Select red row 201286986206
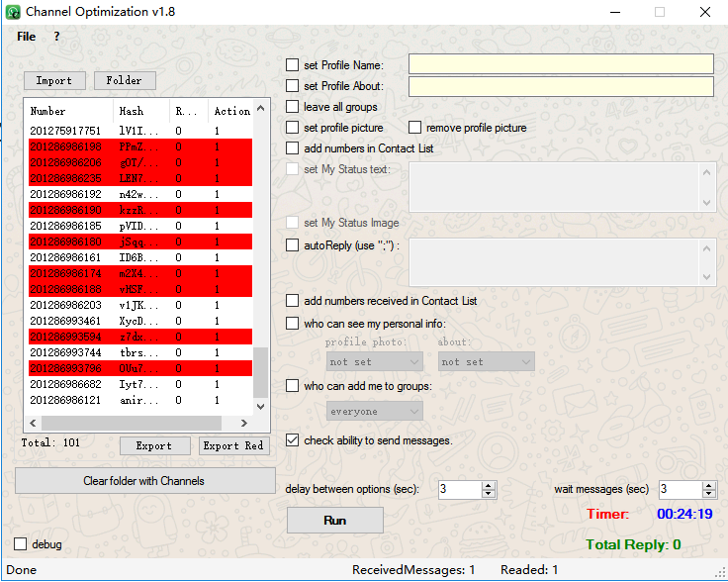Screen dimensions: 728x582 coord(140,162)
